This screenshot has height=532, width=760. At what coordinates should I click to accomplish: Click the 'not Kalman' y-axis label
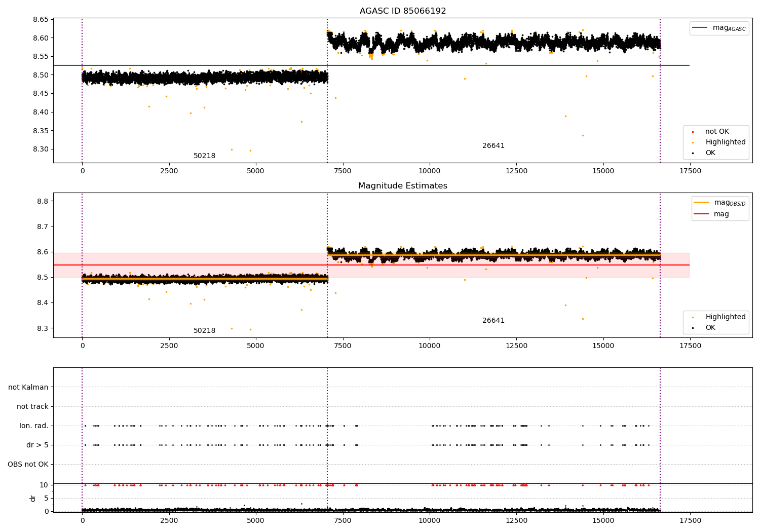click(x=28, y=388)
